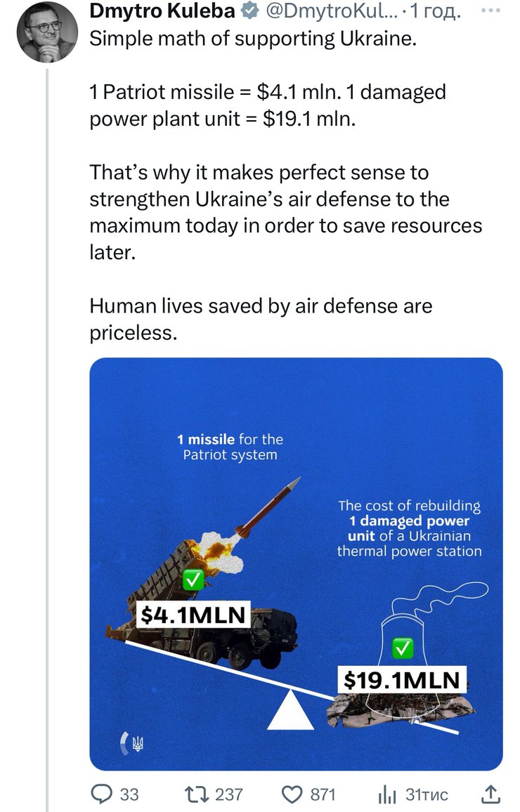Viewport: 520px width, 812px height.
Task: Click the $19.1MLN price label
Action: point(402,679)
